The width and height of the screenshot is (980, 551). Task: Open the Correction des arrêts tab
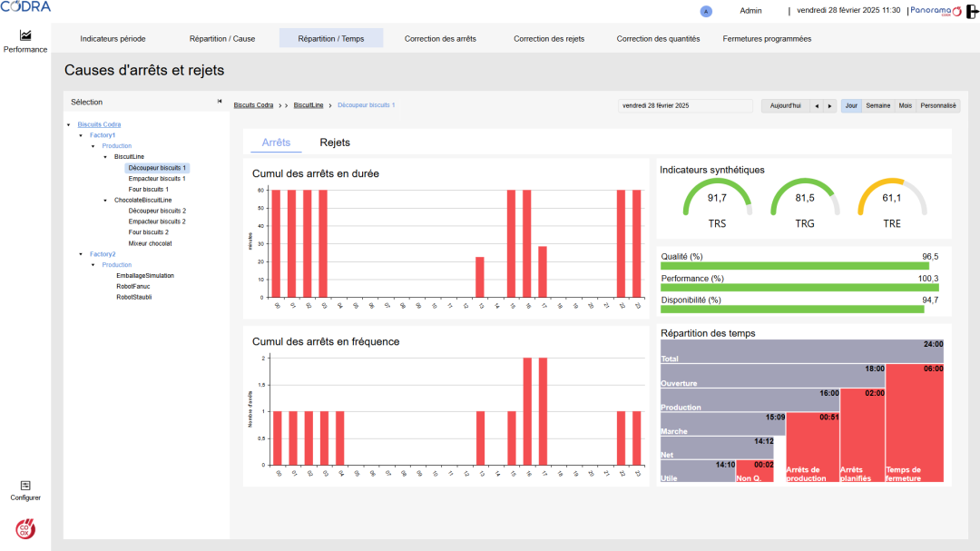coord(440,39)
